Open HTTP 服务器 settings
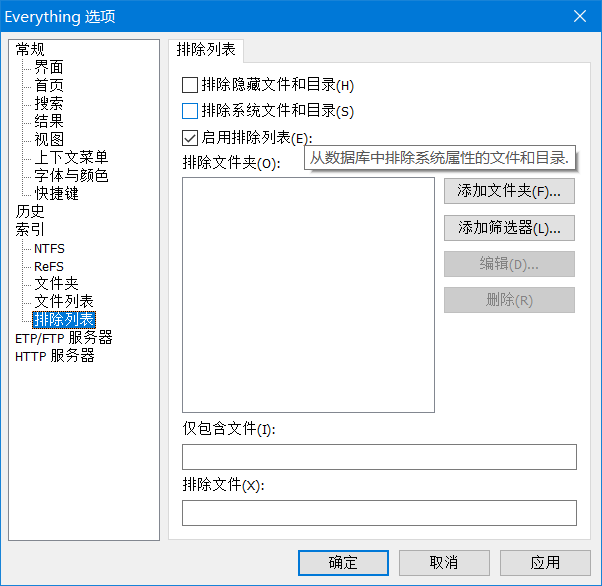 pos(55,356)
